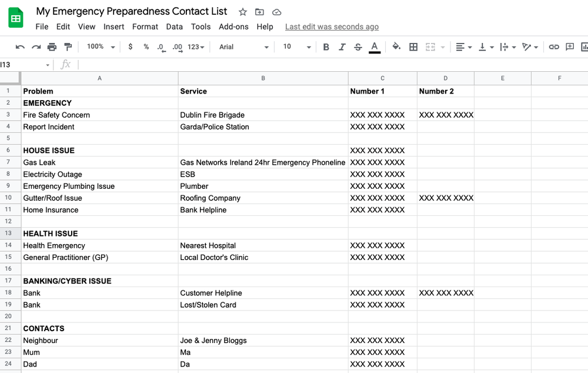Image resolution: width=588 pixels, height=373 pixels.
Task: Click the document title text
Action: [132, 11]
